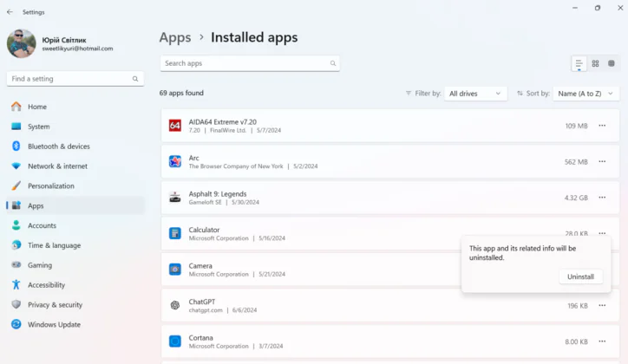Switch to tile view layout

612,63
